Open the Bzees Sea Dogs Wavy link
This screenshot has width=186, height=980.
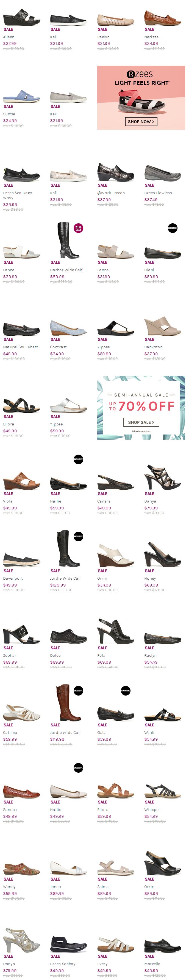click(x=18, y=195)
